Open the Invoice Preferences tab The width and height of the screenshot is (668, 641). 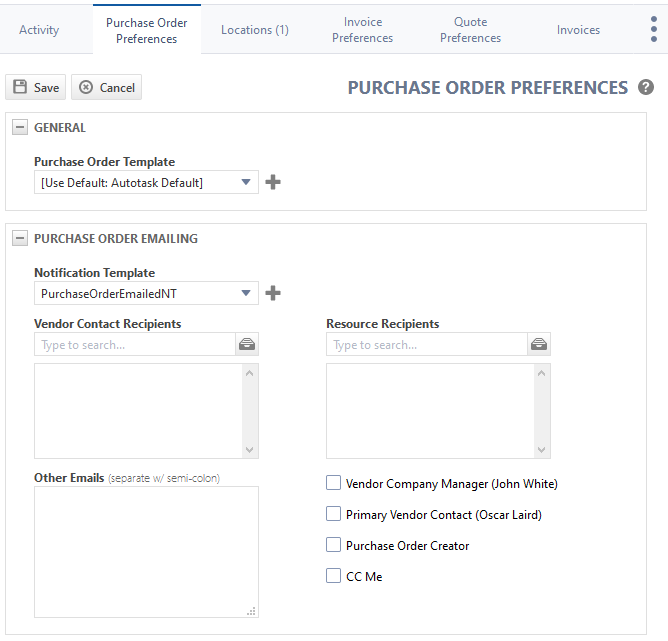[x=362, y=30]
